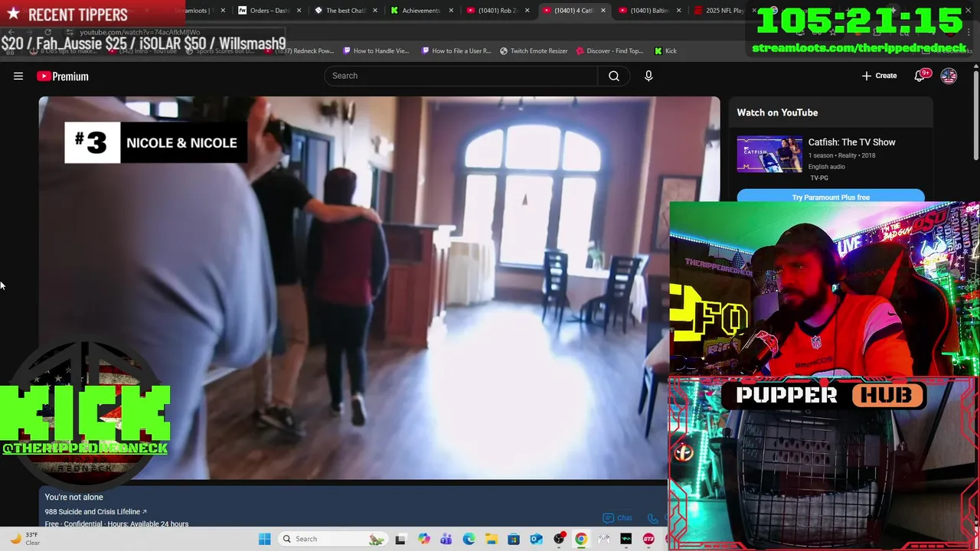Open Microsoft Edge from the taskbar
This screenshot has width=980, height=551.
pos(469,539)
